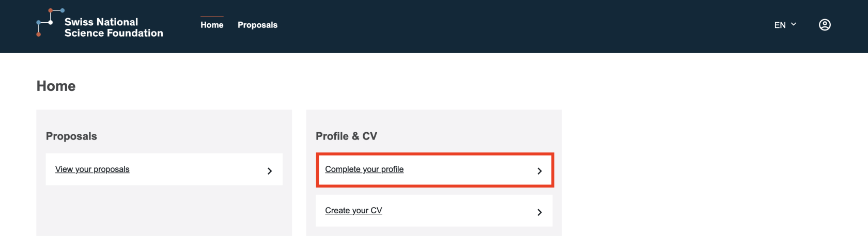Click blank space in View your proposals row
Screen dimensions: 868x251
point(196,170)
